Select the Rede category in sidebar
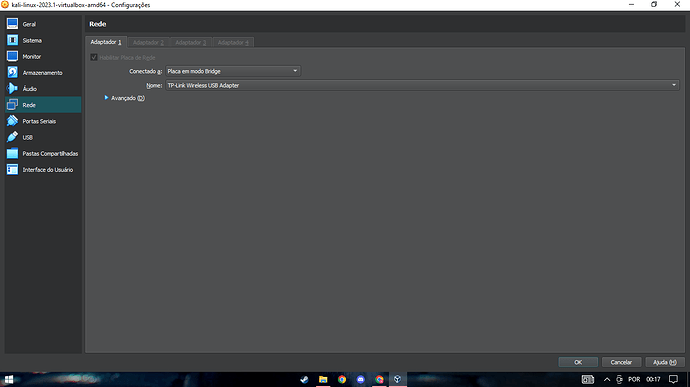Image resolution: width=690 pixels, height=387 pixels. (43, 105)
